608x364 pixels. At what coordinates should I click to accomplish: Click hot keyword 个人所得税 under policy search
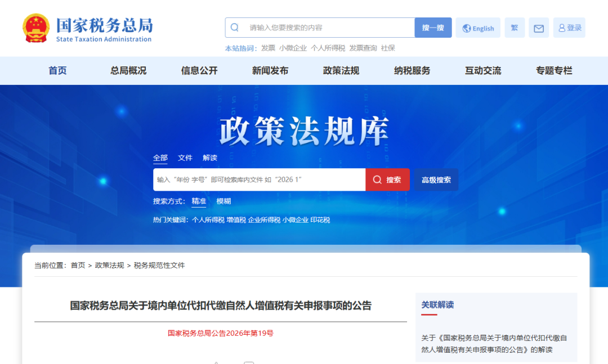[208, 220]
